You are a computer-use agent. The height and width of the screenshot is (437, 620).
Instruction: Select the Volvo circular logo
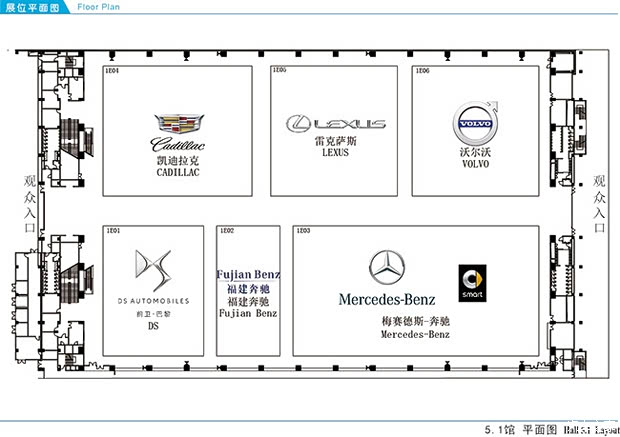pos(475,126)
